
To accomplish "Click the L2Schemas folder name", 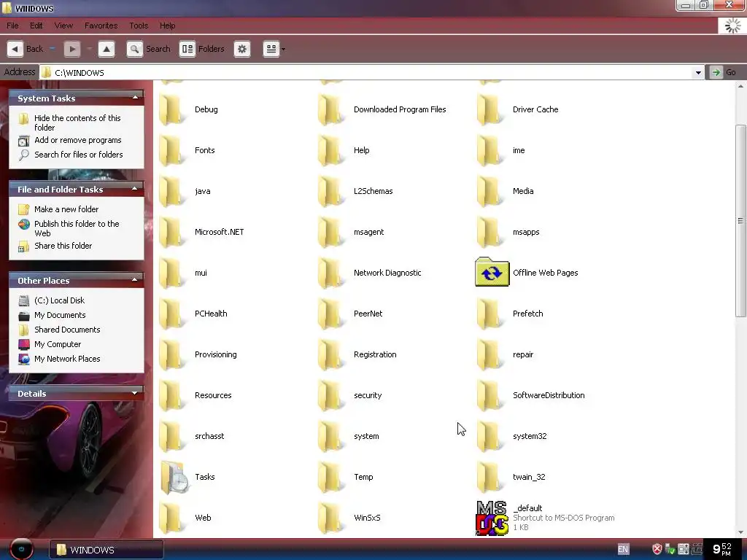I will 373,191.
